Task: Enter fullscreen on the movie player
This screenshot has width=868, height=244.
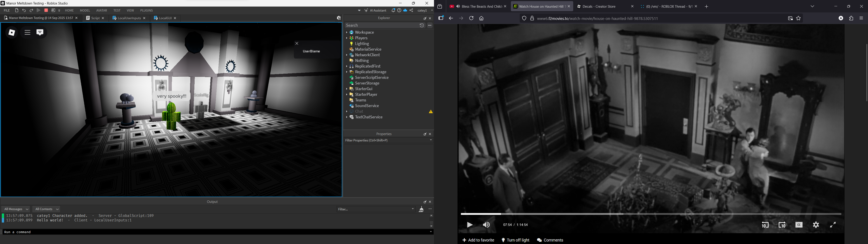Action: (833, 225)
